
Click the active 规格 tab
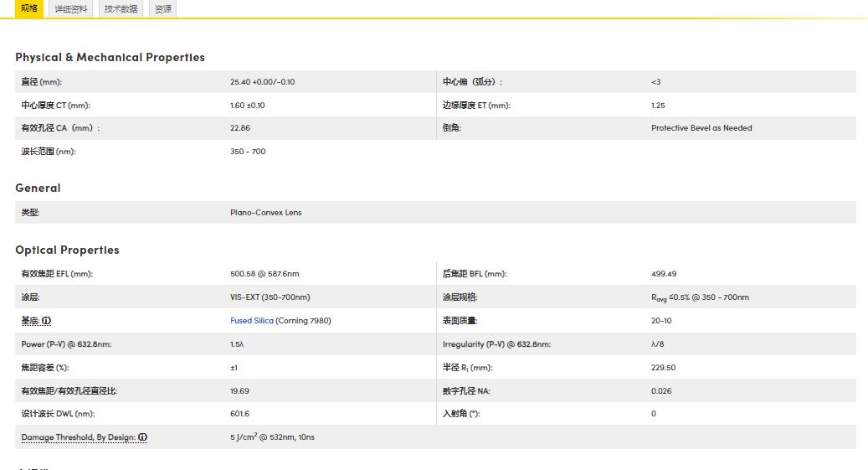pos(29,8)
